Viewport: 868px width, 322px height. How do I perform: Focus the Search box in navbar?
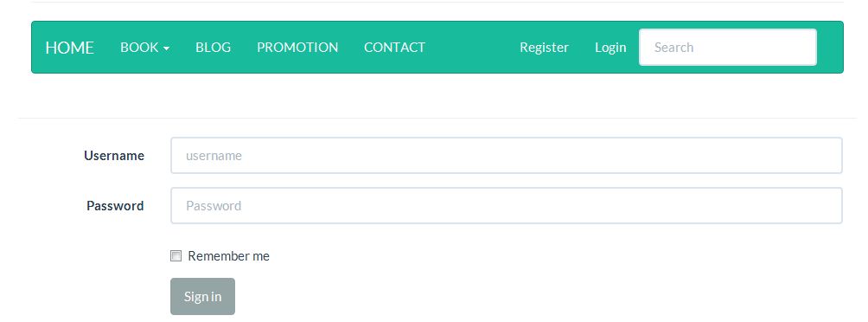click(728, 47)
